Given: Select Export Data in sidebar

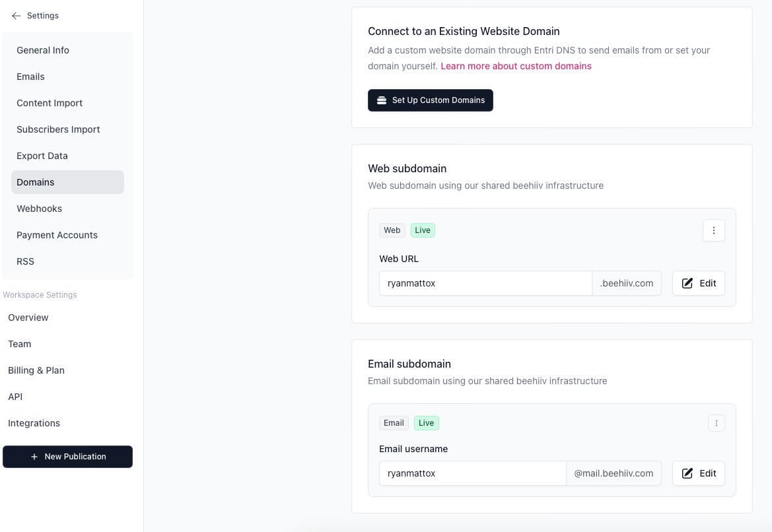Looking at the screenshot, I should [x=42, y=156].
